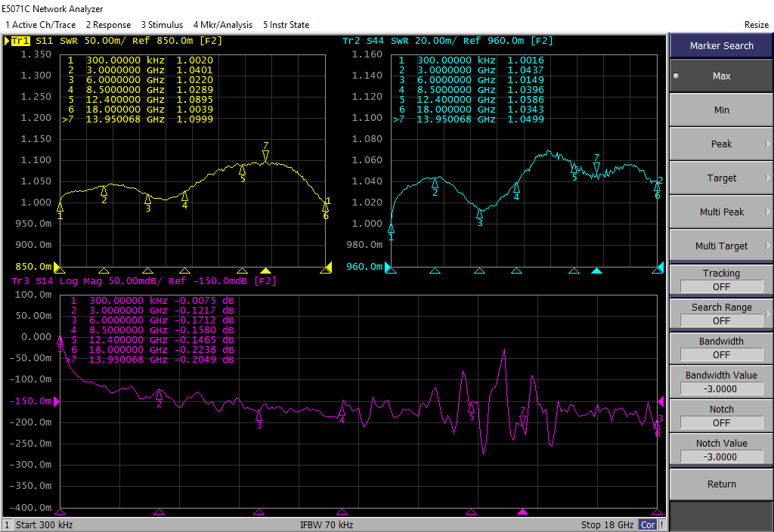Screen dimensions: 774x532
Task: Click marker 2 on the S14 trace
Action: [159, 394]
